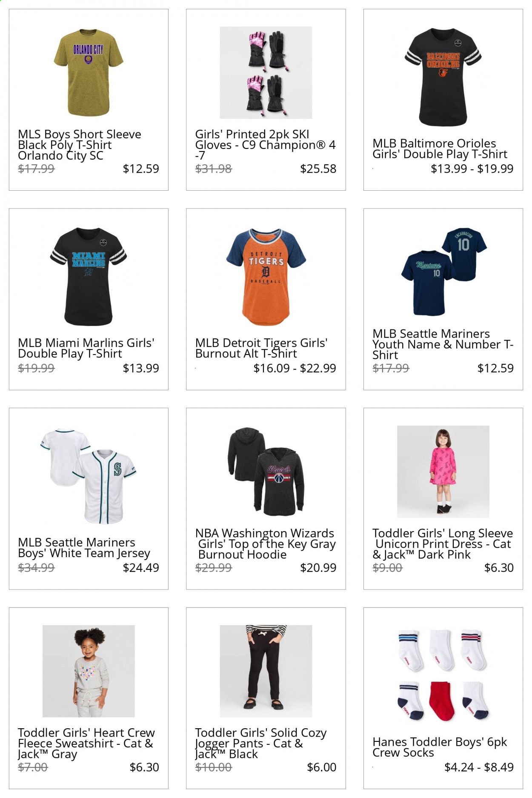Click the pink ski gloves product photo
532x798 pixels.
(266, 72)
